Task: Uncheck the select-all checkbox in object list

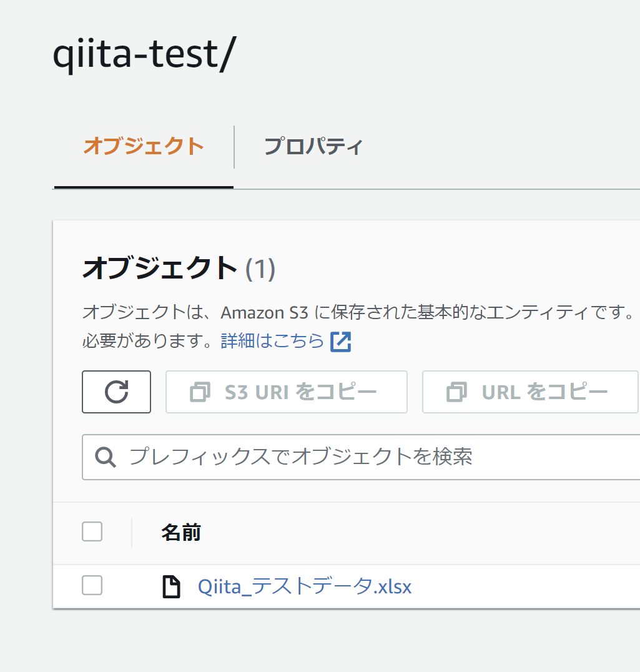Action: [92, 531]
